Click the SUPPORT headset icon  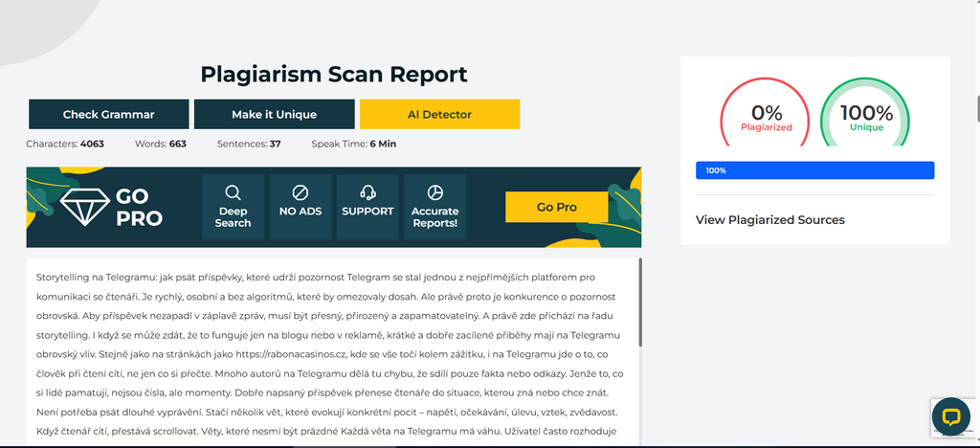(367, 192)
